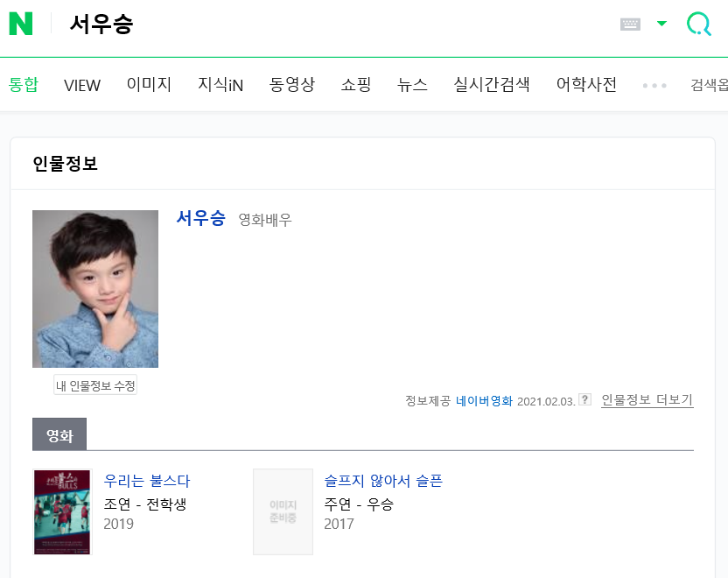The image size is (728, 578).
Task: Expand the search autocomplete dropdown arrow
Action: (661, 24)
